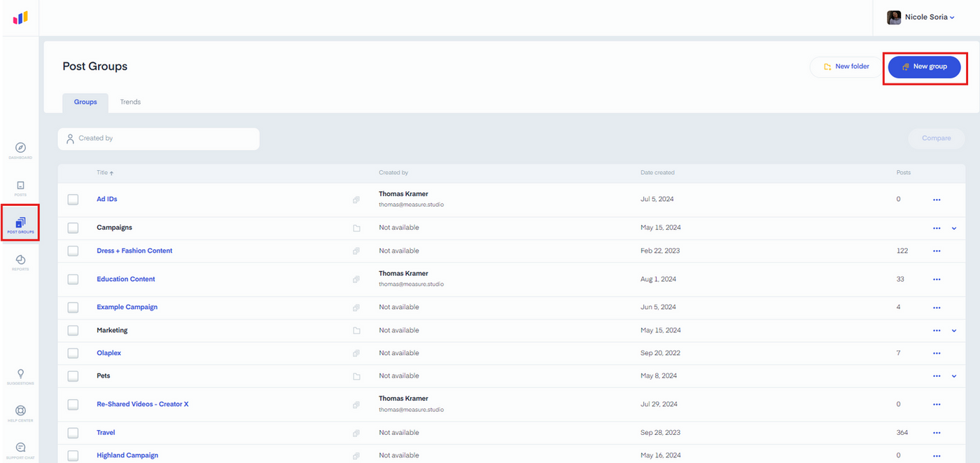Click folder icon in Marketing row

coord(356,331)
